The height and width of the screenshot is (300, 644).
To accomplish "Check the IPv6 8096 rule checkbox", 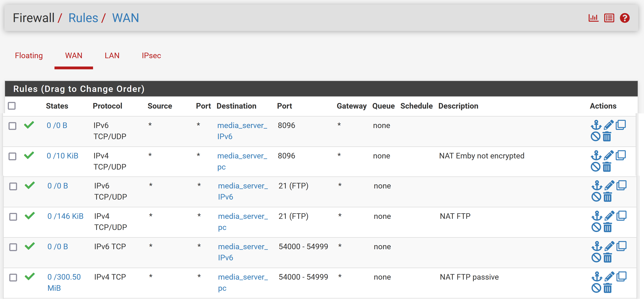I will click(x=12, y=126).
